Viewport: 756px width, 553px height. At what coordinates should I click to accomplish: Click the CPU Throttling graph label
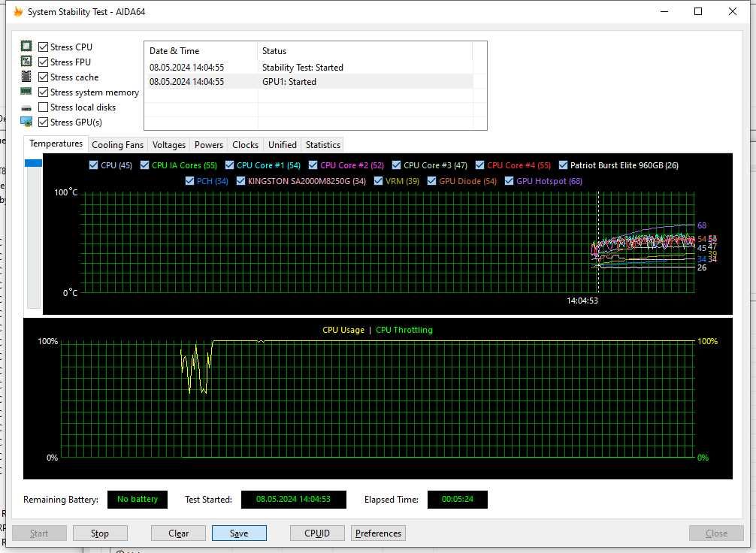[x=404, y=330]
